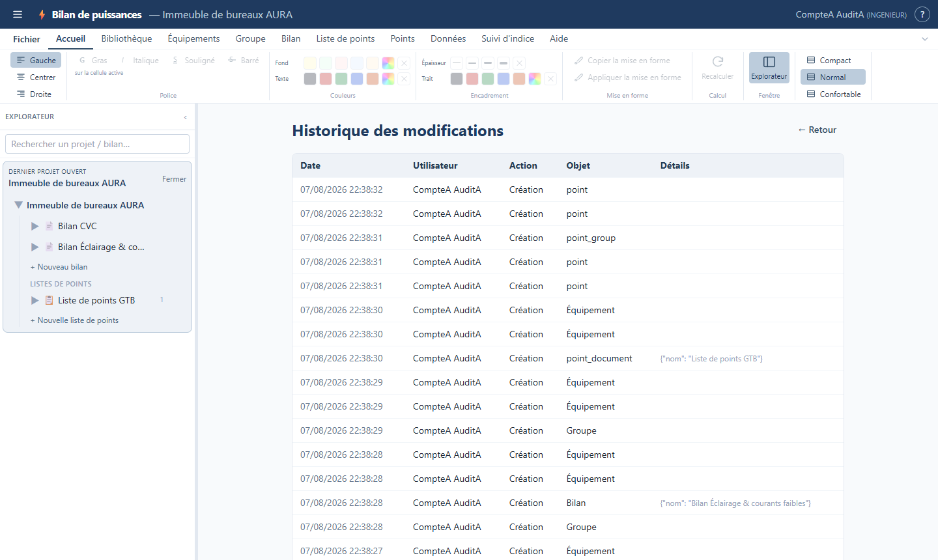Image resolution: width=938 pixels, height=560 pixels.
Task: Select the thickest Épaisseur border line
Action: click(x=504, y=63)
